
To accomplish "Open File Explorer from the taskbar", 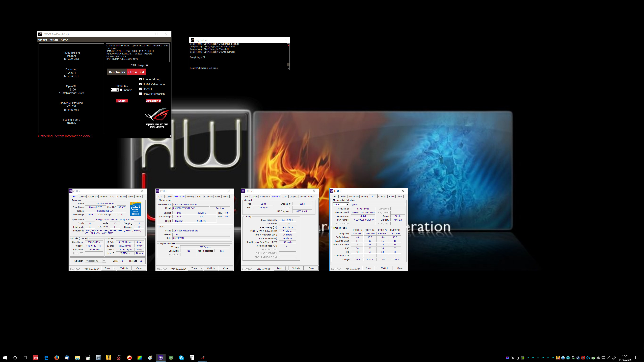I will point(77,358).
